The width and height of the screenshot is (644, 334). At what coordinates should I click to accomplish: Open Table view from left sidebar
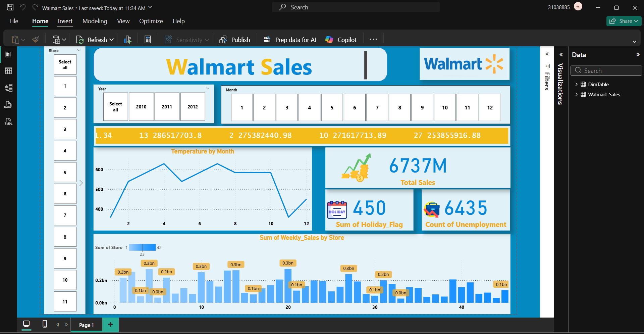(x=8, y=71)
